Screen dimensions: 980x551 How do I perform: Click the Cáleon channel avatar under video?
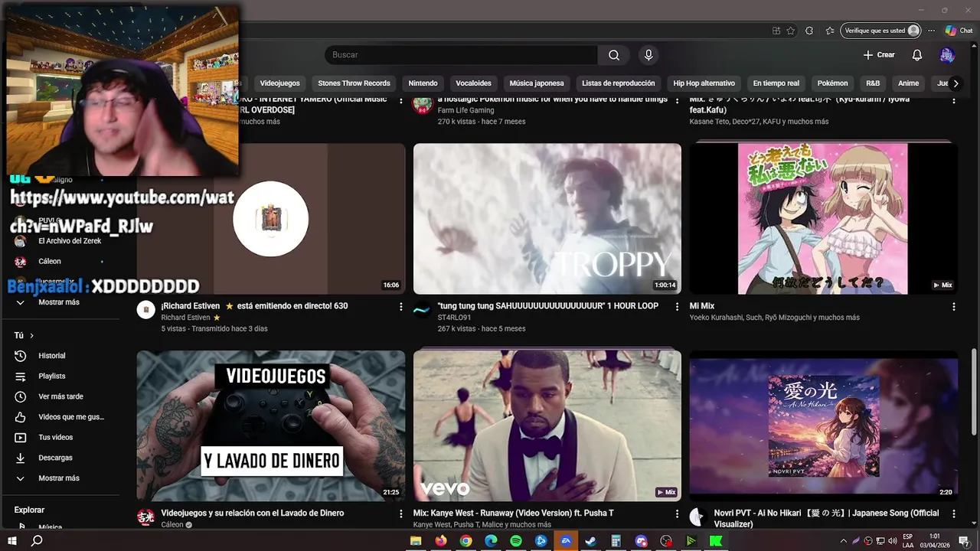pos(145,517)
